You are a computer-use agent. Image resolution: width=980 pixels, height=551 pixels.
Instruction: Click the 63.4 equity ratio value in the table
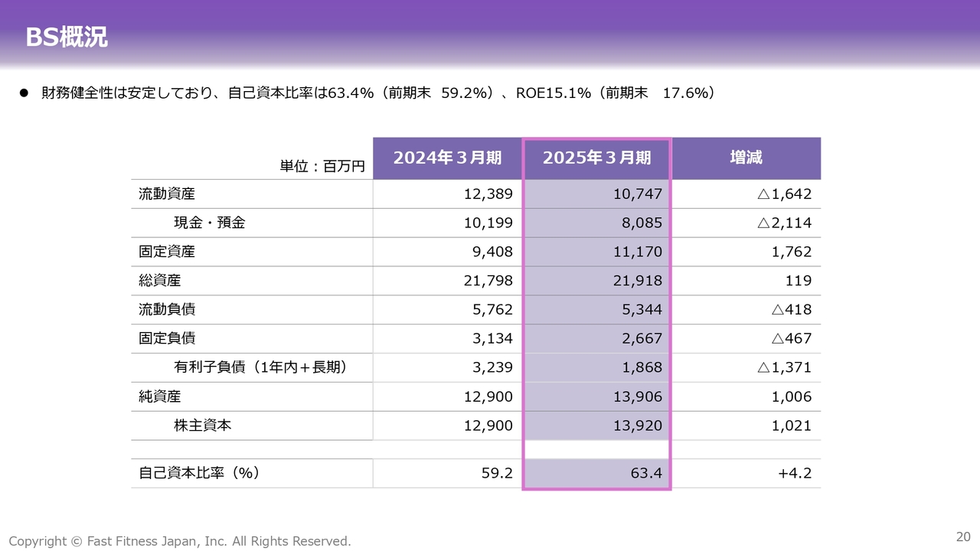tap(646, 473)
